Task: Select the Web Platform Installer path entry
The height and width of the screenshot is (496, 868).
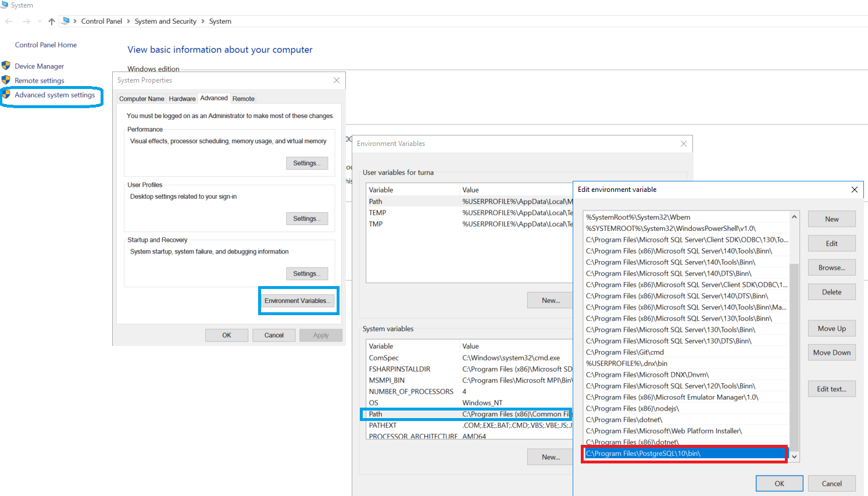Action: [687, 431]
